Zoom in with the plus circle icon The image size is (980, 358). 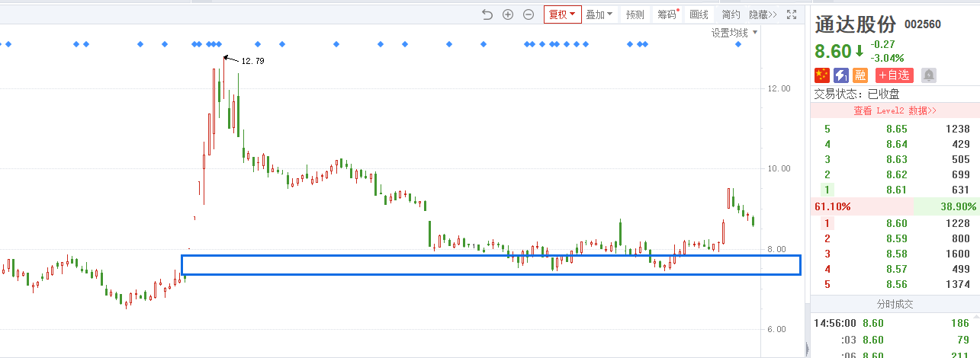click(x=508, y=14)
